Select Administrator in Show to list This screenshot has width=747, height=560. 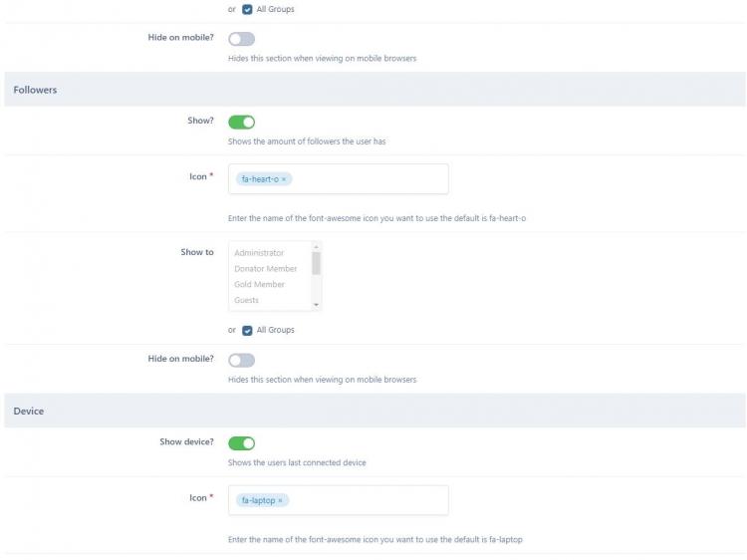(x=259, y=253)
